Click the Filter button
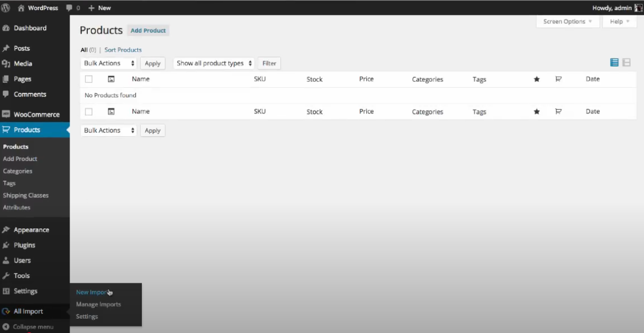Screen dimensions: 644x333 coord(269,63)
